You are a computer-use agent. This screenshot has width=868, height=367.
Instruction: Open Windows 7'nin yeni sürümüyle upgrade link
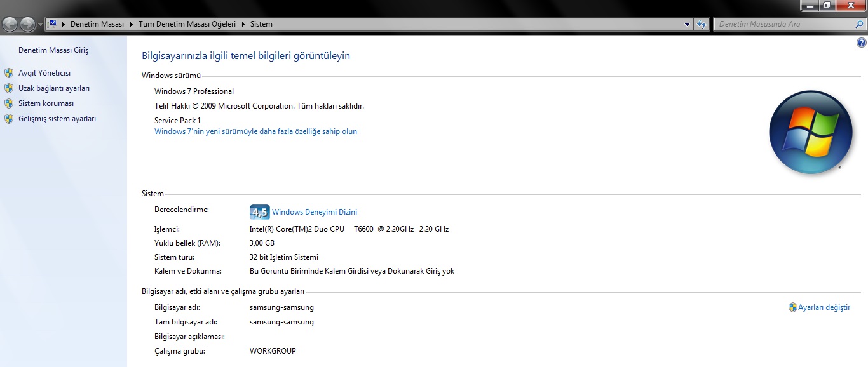point(255,131)
